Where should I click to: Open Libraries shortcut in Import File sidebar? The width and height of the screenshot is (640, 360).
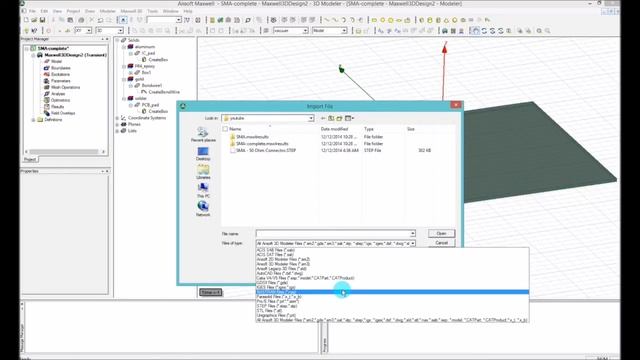click(x=203, y=172)
